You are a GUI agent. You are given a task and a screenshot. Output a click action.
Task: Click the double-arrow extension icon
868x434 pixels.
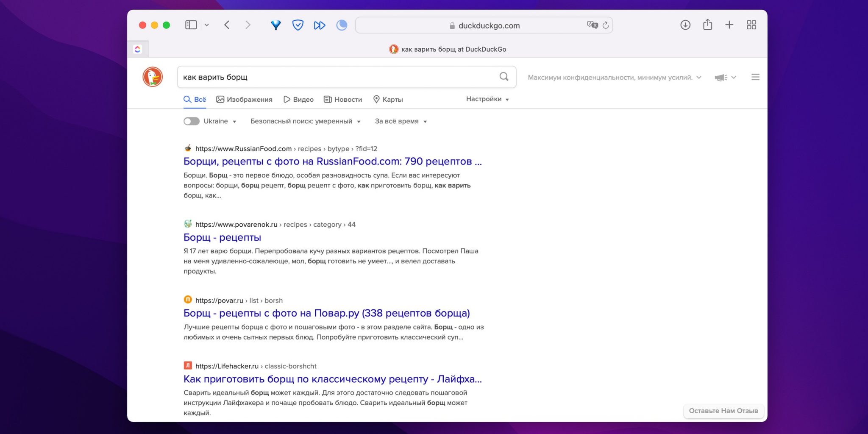pos(320,25)
